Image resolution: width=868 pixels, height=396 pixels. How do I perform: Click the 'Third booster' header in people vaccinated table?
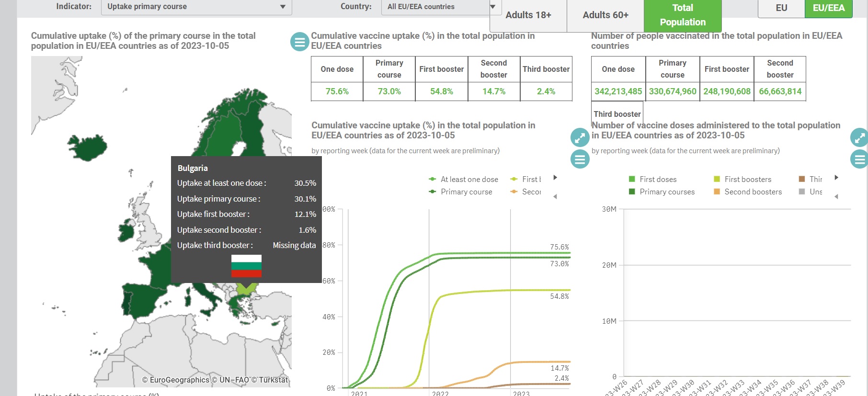tap(617, 114)
